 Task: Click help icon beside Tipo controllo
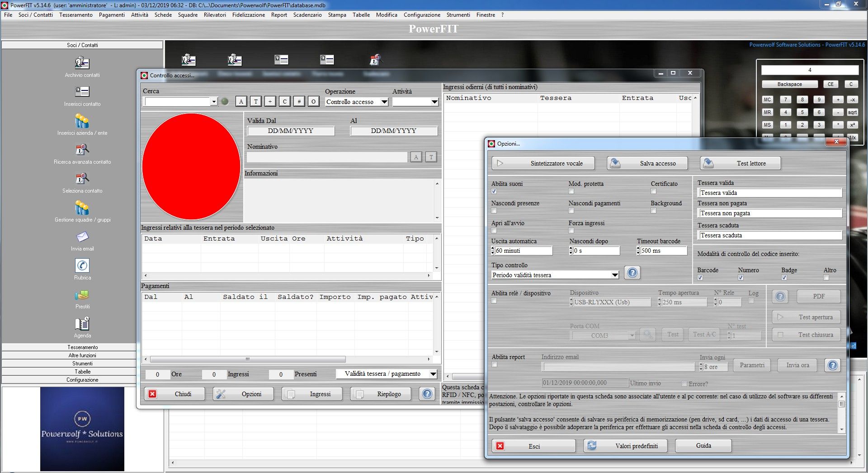click(x=632, y=273)
